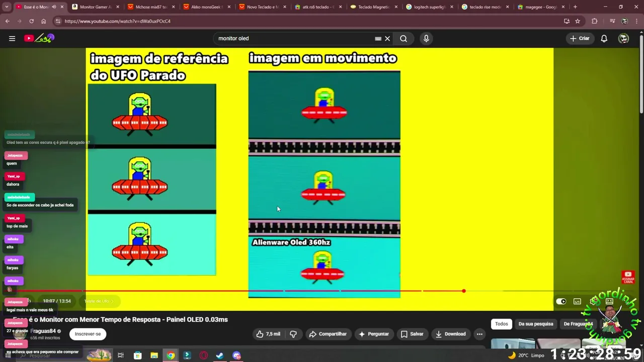
Task: Switch to Mchose mix87 tab
Action: (151, 7)
